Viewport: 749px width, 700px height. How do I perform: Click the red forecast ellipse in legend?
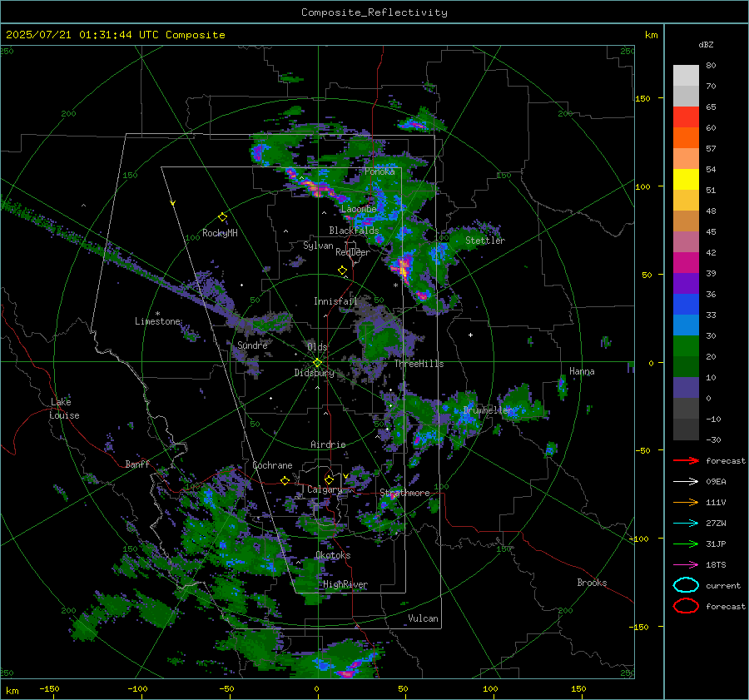point(686,606)
